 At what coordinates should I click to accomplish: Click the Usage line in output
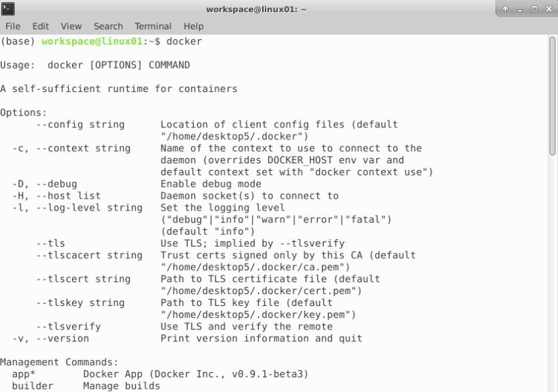tap(95, 65)
